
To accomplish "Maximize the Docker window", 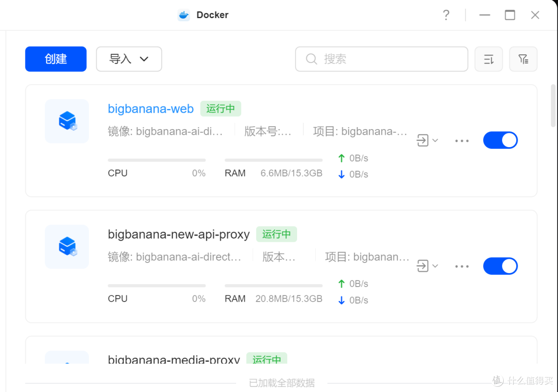I will 510,15.
